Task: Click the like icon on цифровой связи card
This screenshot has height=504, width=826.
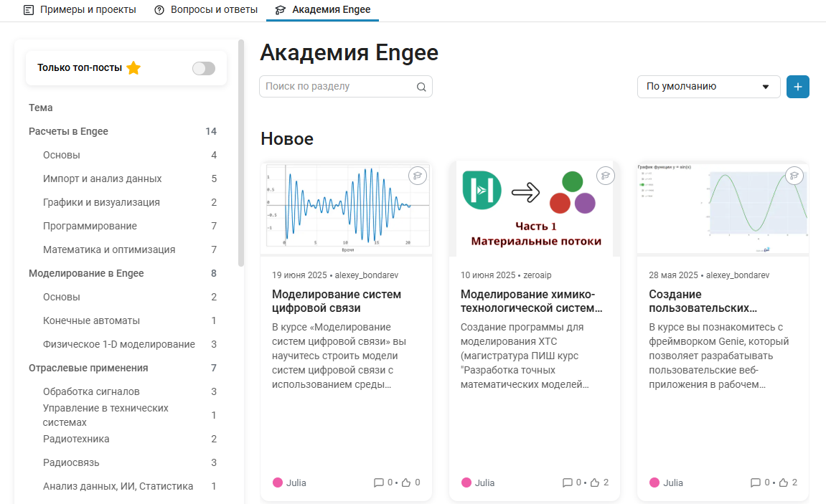Action: coord(406,482)
